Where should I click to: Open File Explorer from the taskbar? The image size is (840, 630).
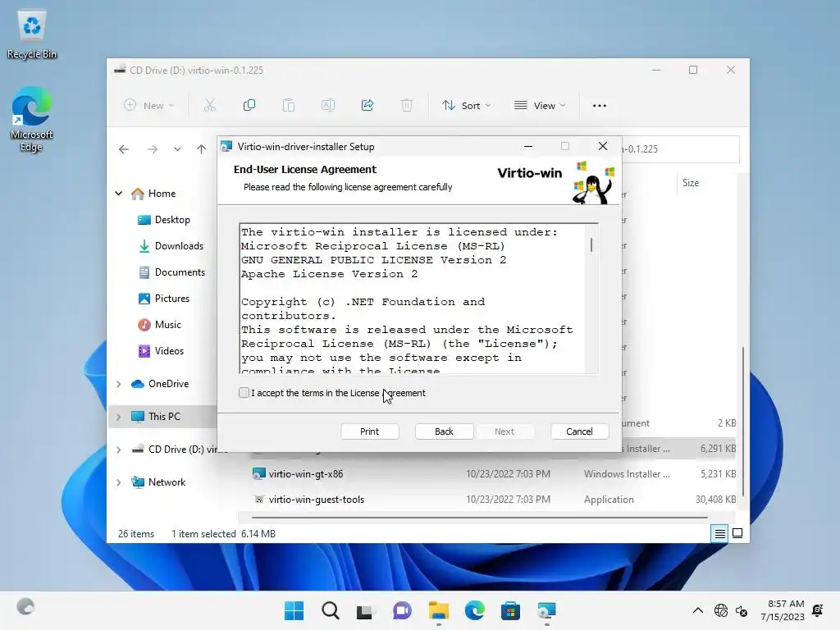point(439,610)
